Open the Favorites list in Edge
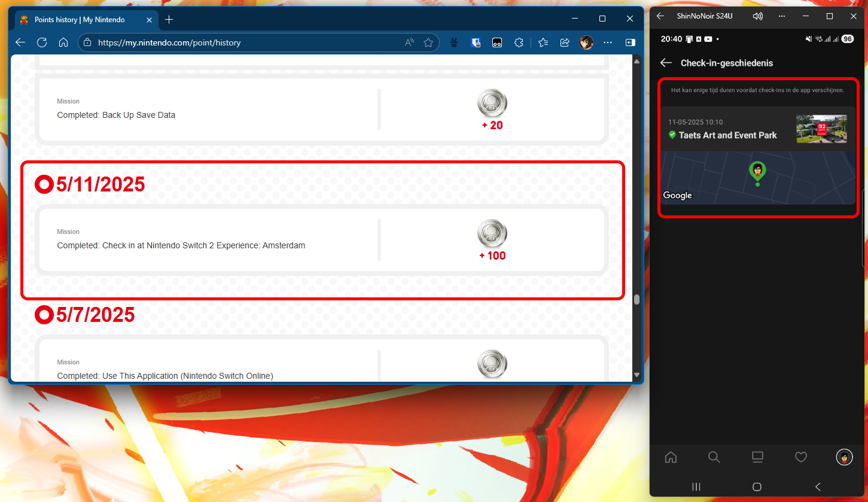 click(543, 42)
